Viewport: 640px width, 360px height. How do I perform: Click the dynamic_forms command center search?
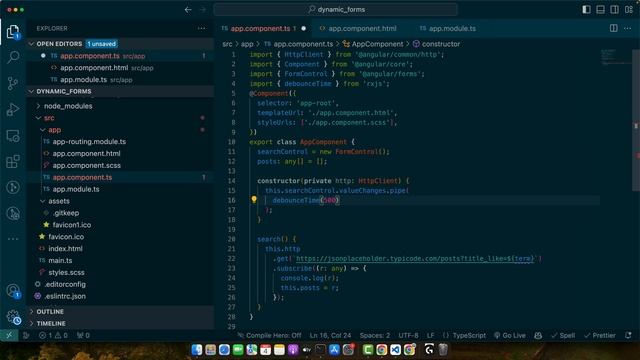[336, 9]
